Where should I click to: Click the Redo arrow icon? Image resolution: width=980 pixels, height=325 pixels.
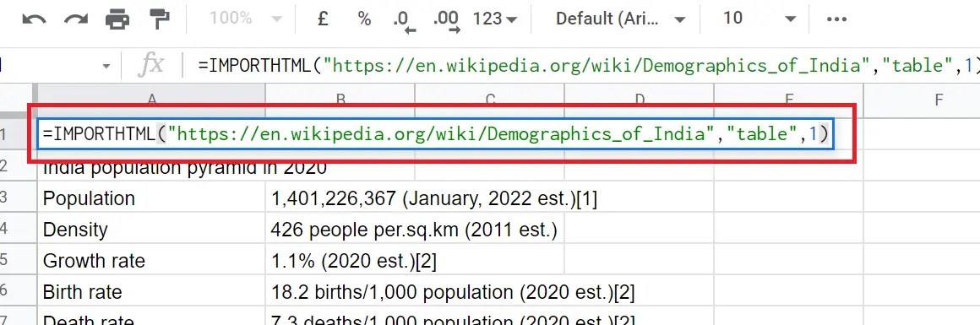tap(76, 19)
